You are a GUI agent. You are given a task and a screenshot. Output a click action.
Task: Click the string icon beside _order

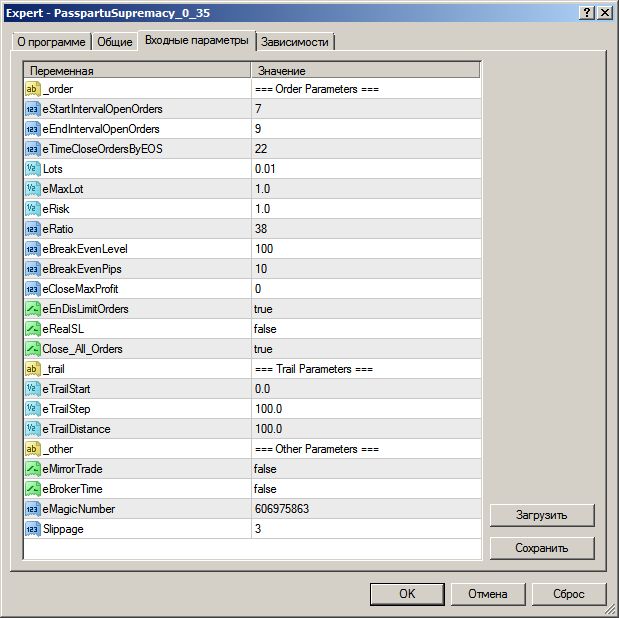click(33, 89)
